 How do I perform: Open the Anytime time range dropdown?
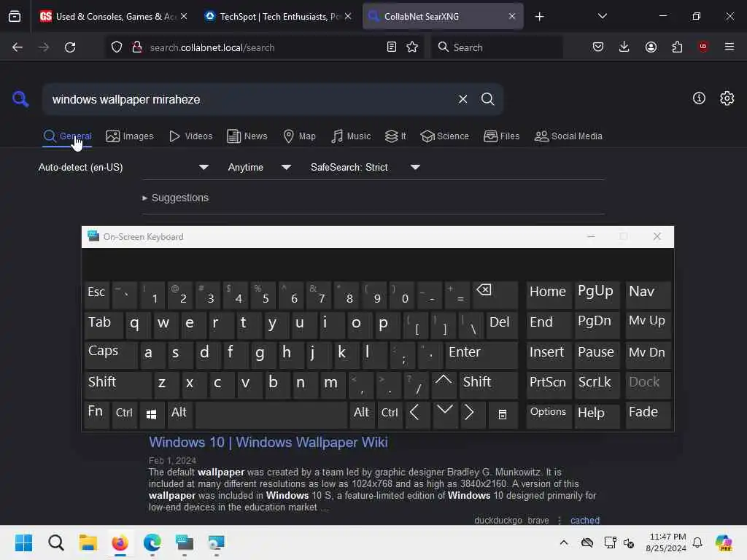pos(260,167)
